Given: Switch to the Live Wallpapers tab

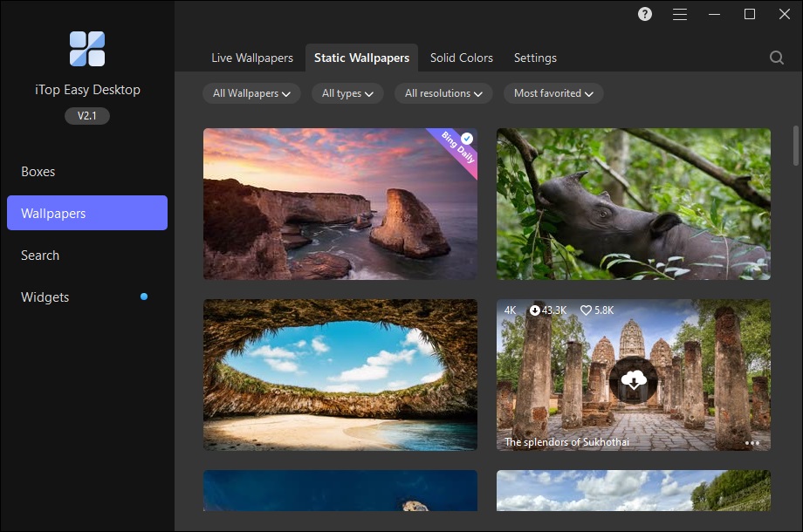Looking at the screenshot, I should (252, 58).
